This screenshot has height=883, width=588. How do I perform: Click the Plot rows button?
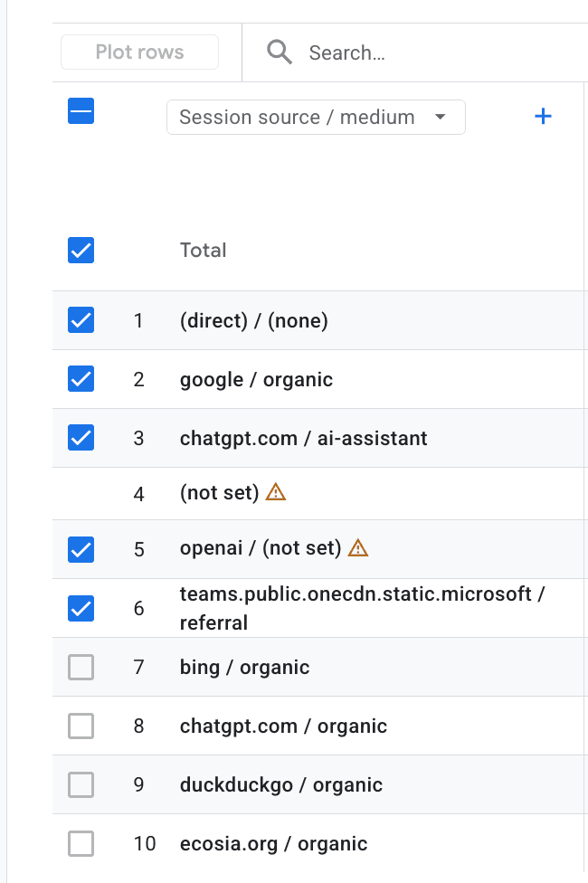tap(139, 52)
